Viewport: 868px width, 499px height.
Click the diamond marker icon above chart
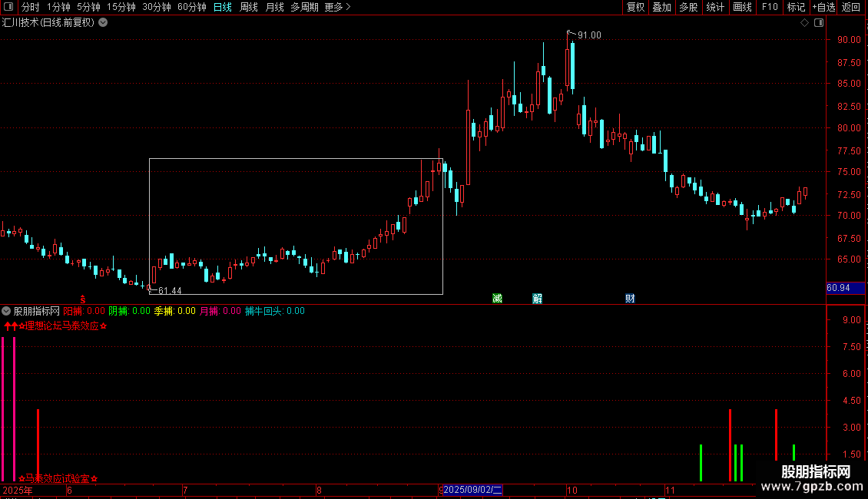pyautogui.click(x=805, y=23)
